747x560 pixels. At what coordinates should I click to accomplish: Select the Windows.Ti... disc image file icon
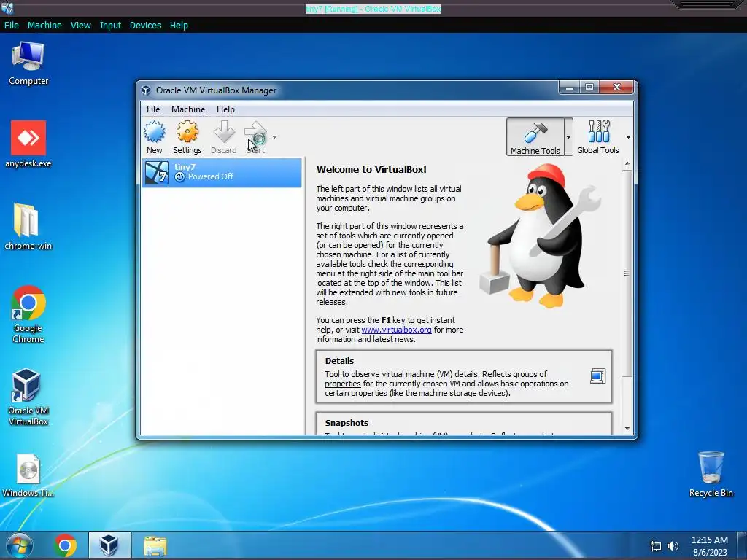[x=28, y=475]
